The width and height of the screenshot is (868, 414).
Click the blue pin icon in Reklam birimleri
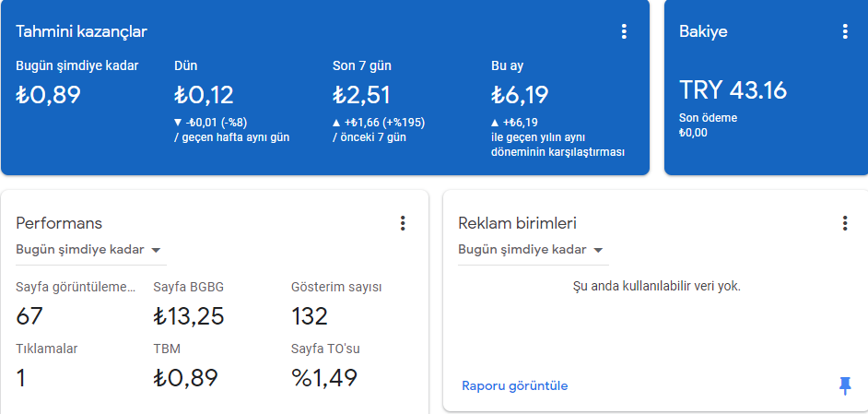point(845,385)
